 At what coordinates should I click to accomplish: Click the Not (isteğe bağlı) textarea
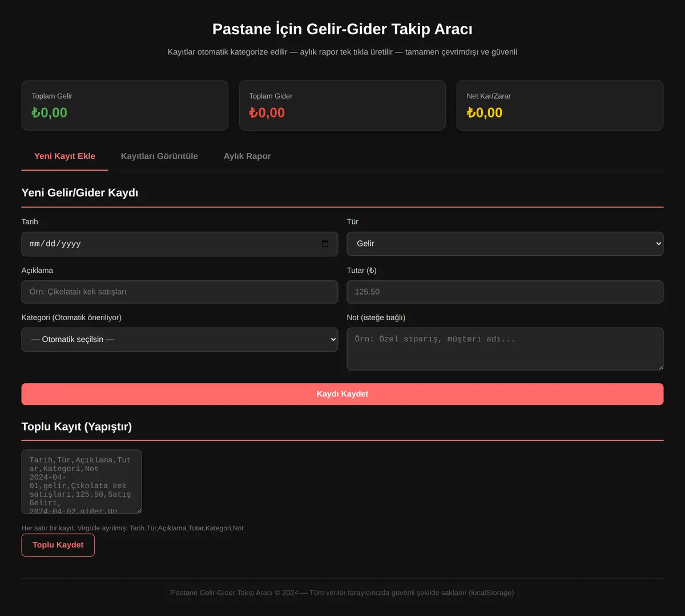505,349
